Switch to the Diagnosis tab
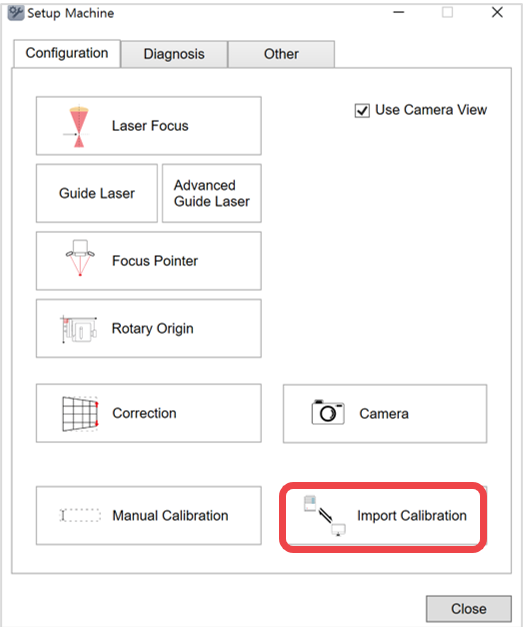Viewport: 524px width, 627px height. pyautogui.click(x=174, y=54)
